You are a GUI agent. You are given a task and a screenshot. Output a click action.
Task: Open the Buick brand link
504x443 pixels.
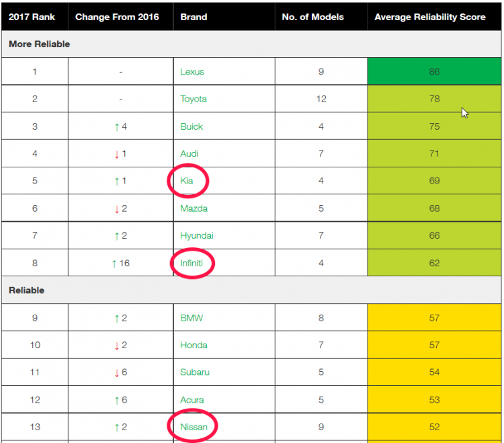pyautogui.click(x=192, y=126)
